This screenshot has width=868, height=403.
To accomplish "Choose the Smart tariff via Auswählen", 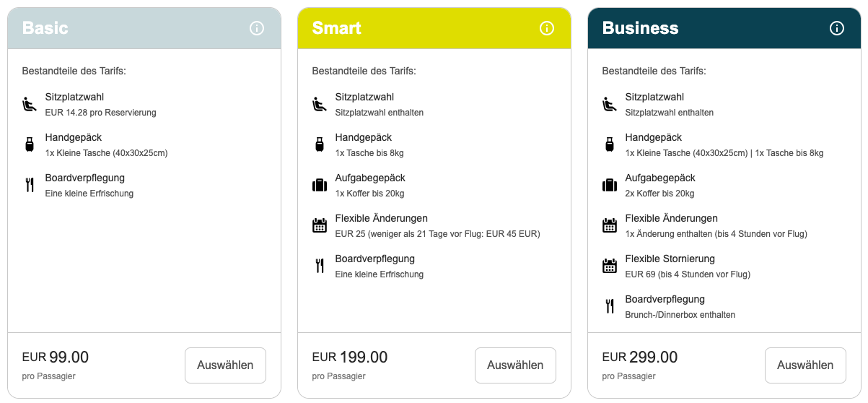I will (x=515, y=365).
